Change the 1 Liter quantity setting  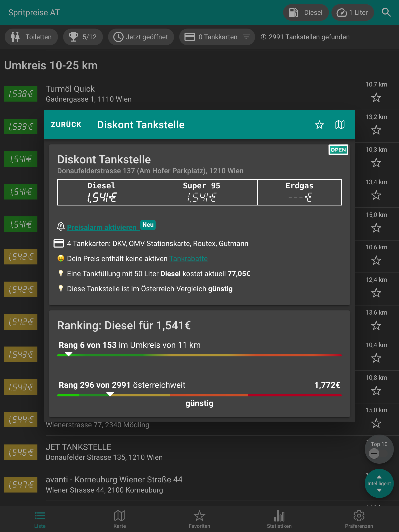click(353, 12)
